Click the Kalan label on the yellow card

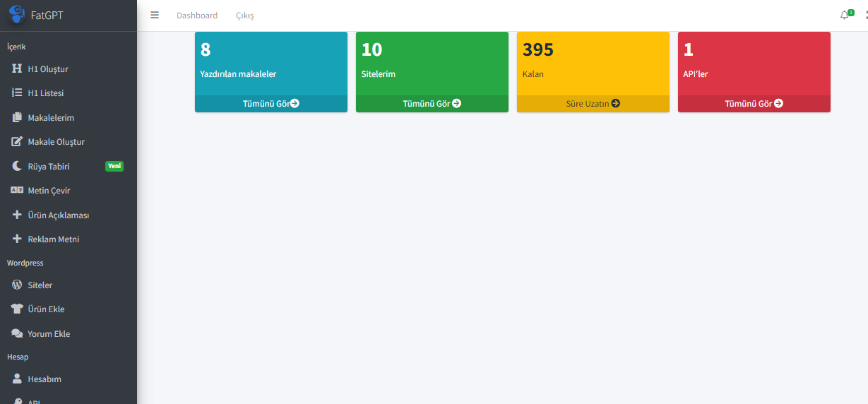point(533,74)
